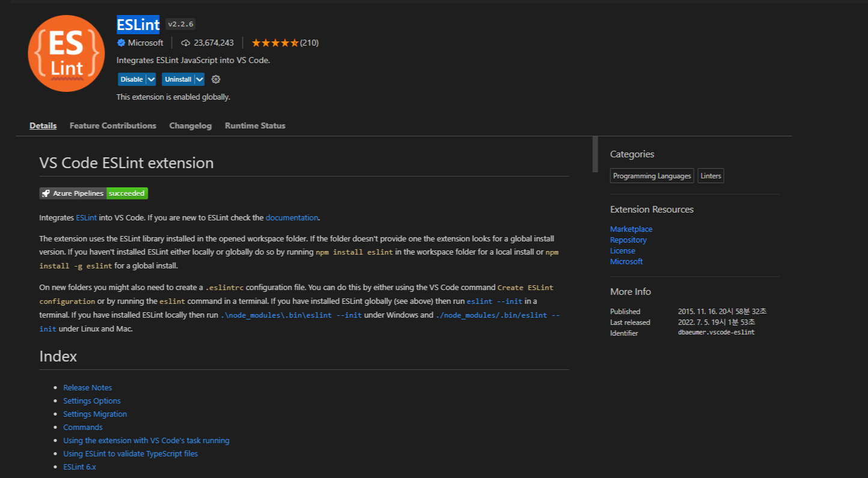Viewport: 868px width, 478px height.
Task: Open the ESLint link in the readme intro
Action: coord(86,217)
